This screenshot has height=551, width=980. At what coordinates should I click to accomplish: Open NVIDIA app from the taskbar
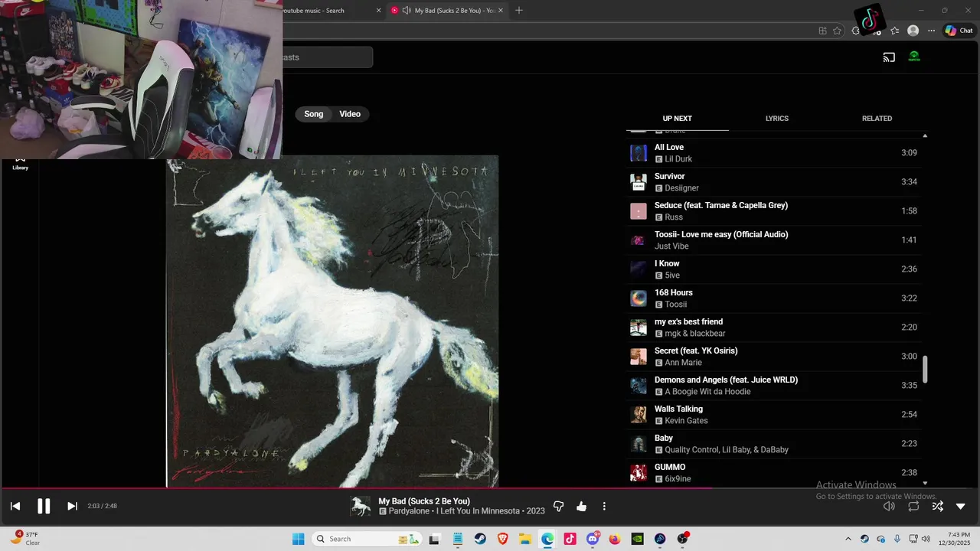637,539
